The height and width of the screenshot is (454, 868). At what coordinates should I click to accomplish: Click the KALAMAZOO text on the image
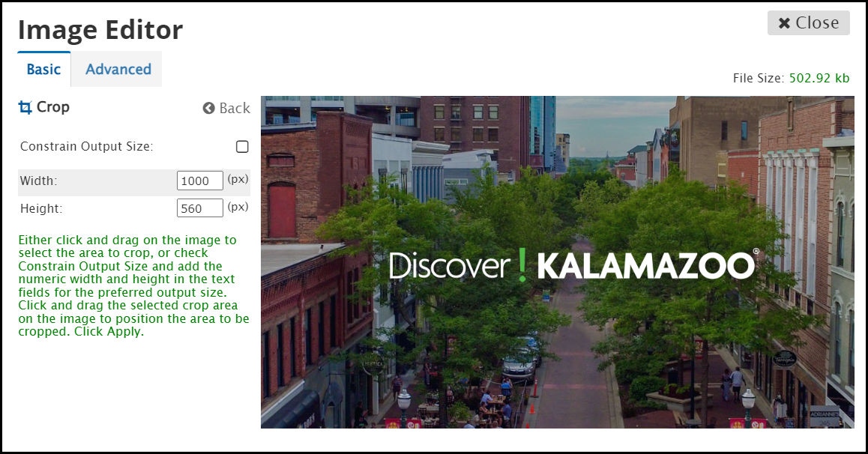pos(646,266)
